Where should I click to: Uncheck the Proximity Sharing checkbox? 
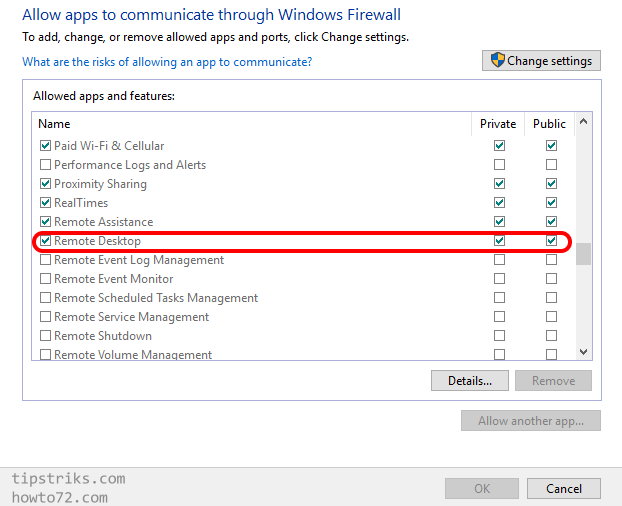click(x=45, y=184)
